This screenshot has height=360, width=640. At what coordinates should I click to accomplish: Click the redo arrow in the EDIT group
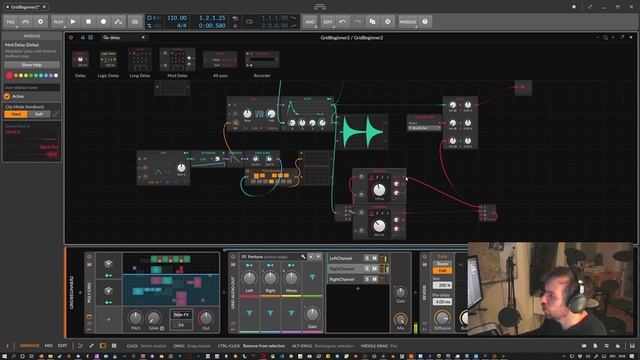coord(358,22)
